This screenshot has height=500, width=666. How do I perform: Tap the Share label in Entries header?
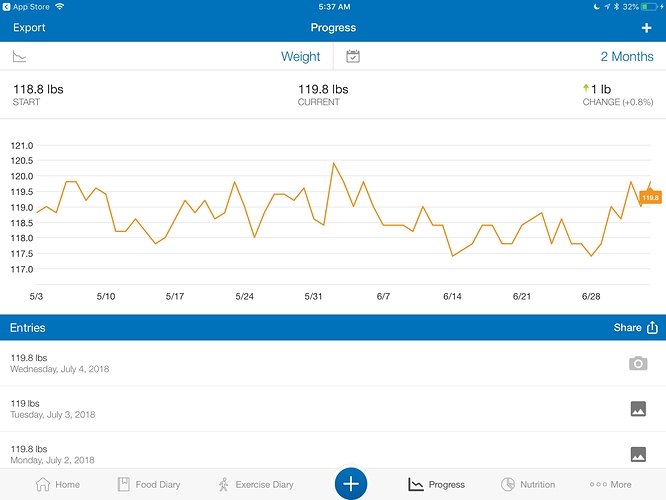coord(627,328)
